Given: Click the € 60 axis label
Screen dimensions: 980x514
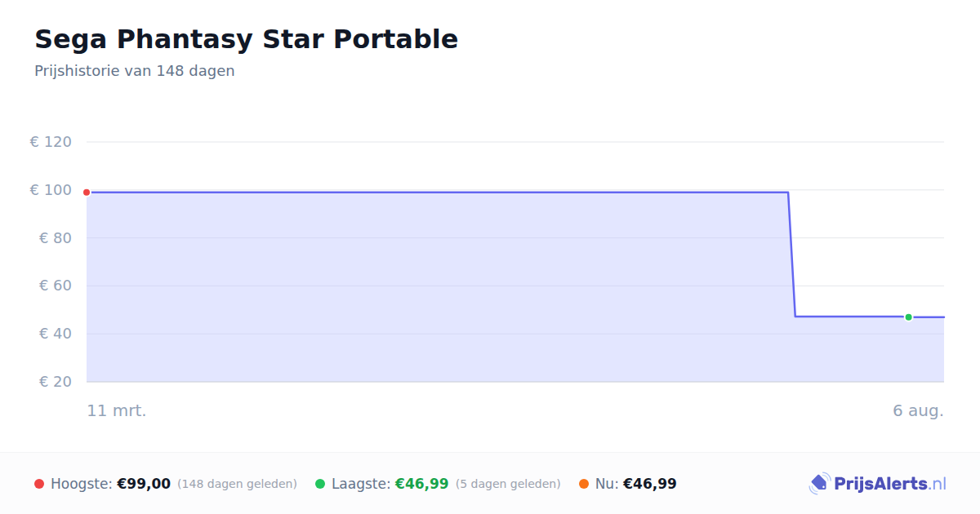Looking at the screenshot, I should pos(56,286).
